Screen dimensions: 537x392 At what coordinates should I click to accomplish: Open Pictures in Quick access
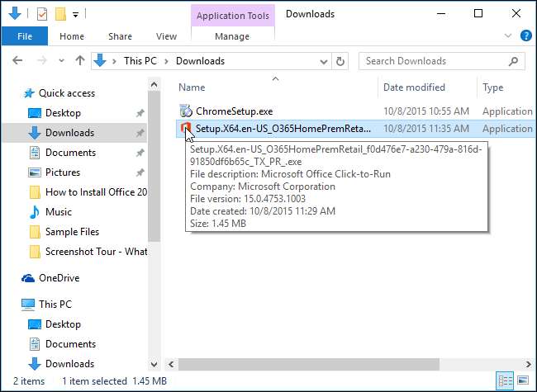(63, 172)
